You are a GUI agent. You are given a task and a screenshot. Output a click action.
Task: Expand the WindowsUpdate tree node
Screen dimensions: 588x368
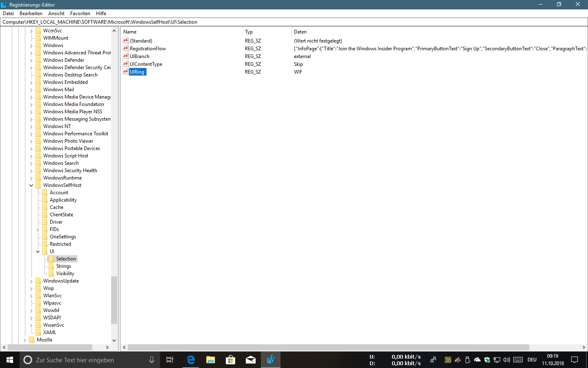click(31, 281)
